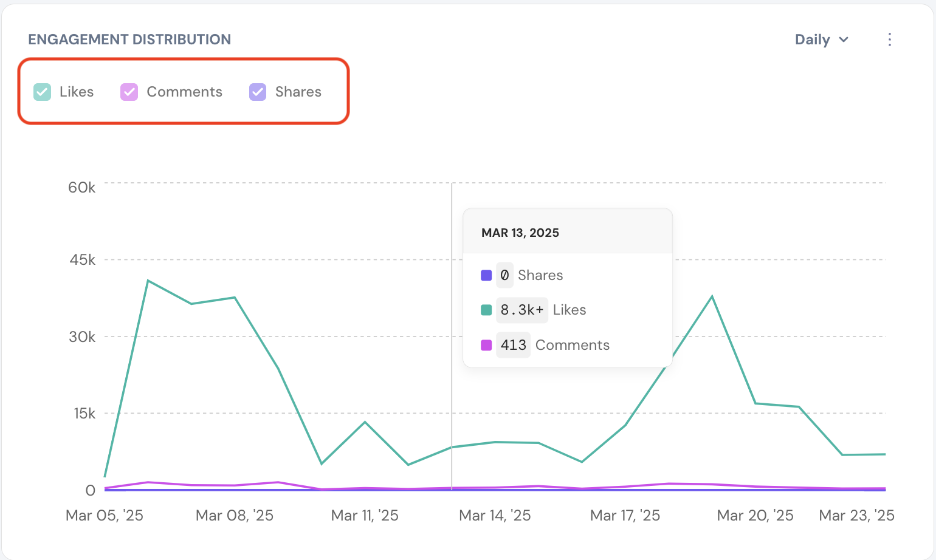Image resolution: width=936 pixels, height=560 pixels.
Task: Click the 8.3k+ Likes value in the tooltip
Action: click(522, 310)
